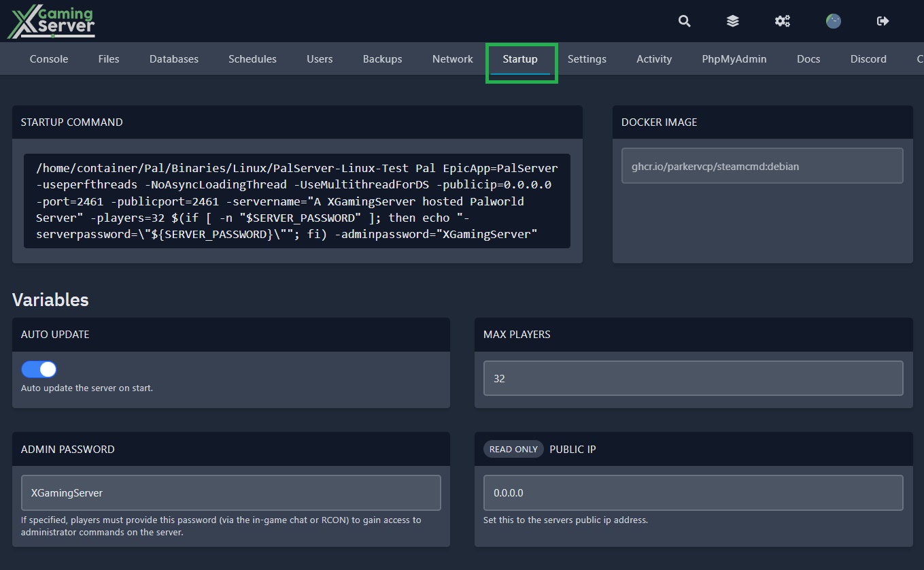Click the Admin Password field
Image resolution: width=924 pixels, height=570 pixels.
pos(231,492)
